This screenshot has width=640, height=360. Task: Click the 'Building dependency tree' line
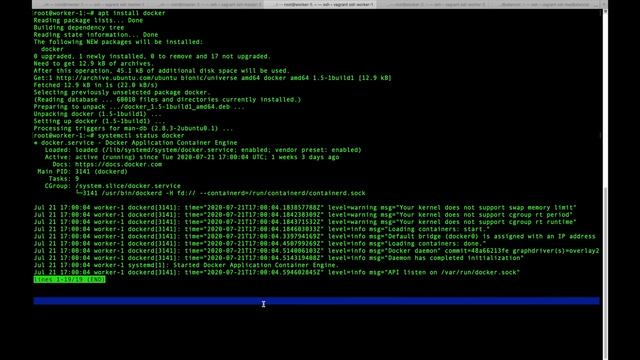(79, 28)
